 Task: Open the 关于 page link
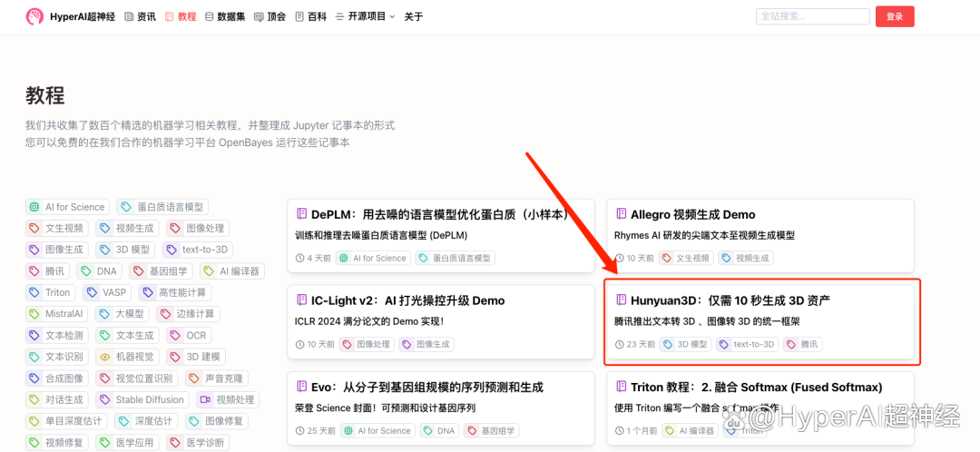coord(413,17)
